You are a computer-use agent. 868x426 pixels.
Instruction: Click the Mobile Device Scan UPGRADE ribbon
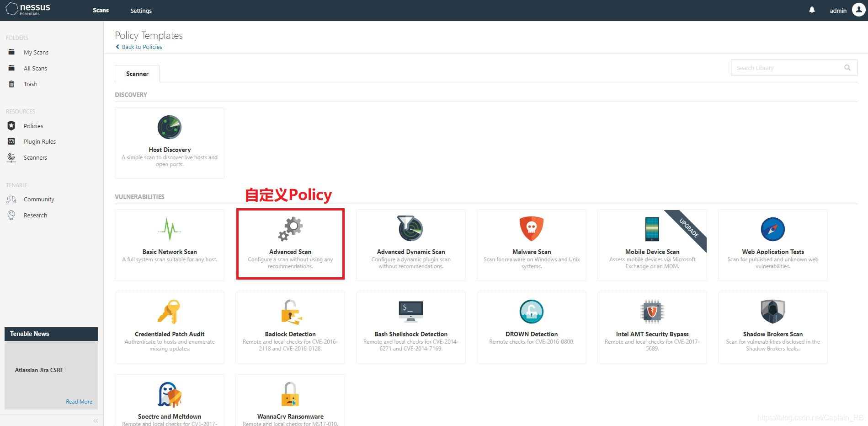pyautogui.click(x=688, y=227)
